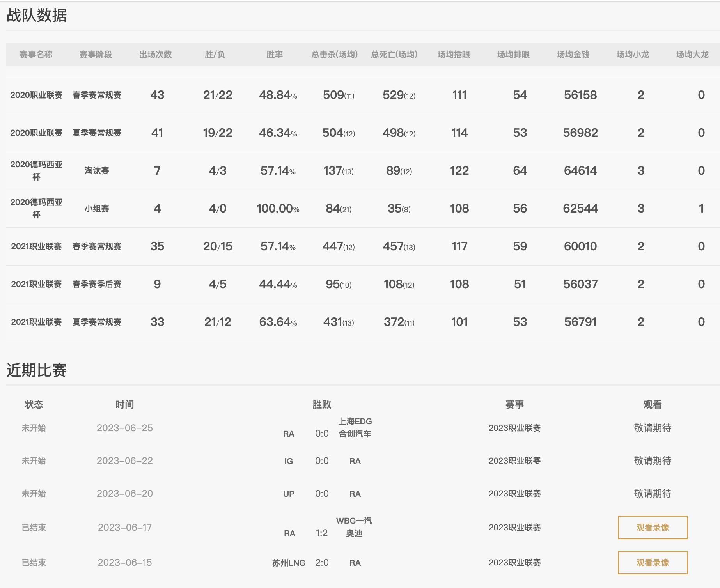This screenshot has width=720, height=588.
Task: Click 2023职业联赛 event for the 2023-06-25 match
Action: (x=514, y=428)
